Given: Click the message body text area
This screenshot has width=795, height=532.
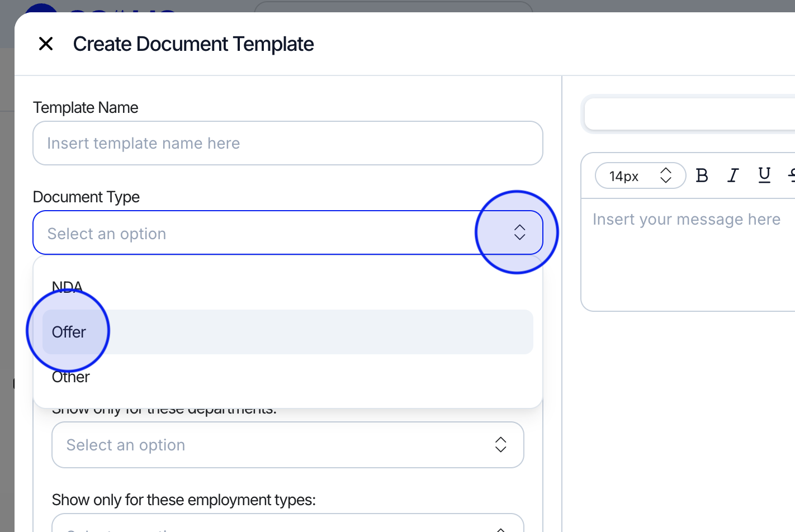Looking at the screenshot, I should coord(688,257).
